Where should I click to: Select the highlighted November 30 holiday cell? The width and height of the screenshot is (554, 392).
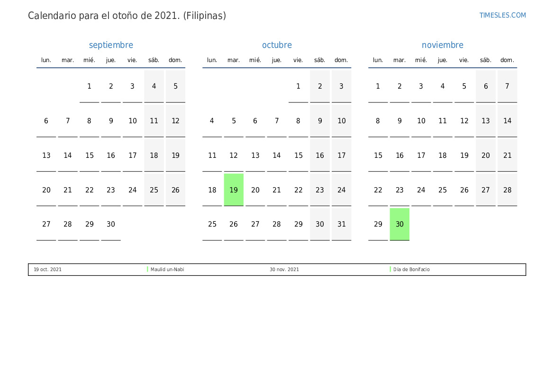400,224
